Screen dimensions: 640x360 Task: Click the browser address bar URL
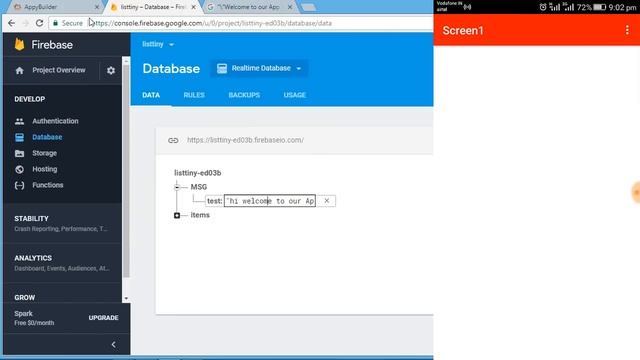[x=212, y=23]
